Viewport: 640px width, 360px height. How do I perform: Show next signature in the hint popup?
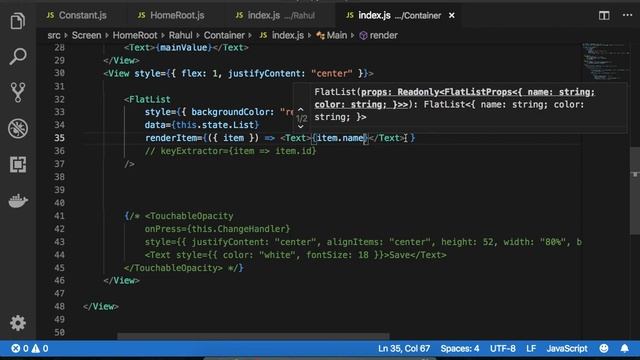(x=301, y=127)
